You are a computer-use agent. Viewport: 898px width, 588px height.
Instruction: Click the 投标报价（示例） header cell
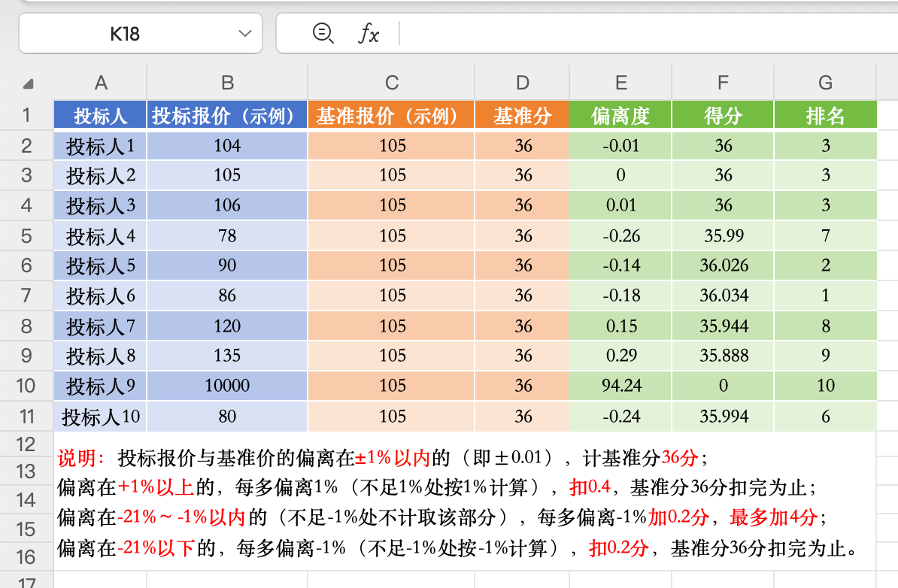(227, 115)
